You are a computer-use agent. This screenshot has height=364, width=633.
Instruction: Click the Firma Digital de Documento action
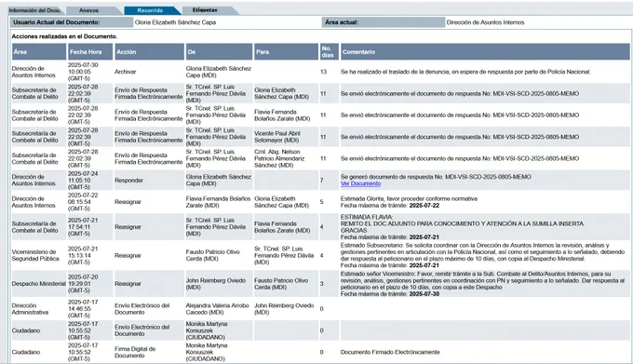pos(135,352)
